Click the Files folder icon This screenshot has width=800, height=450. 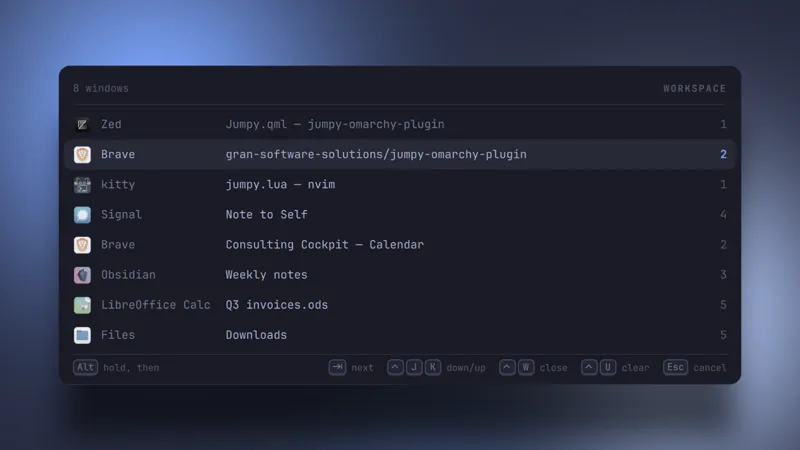coord(82,335)
